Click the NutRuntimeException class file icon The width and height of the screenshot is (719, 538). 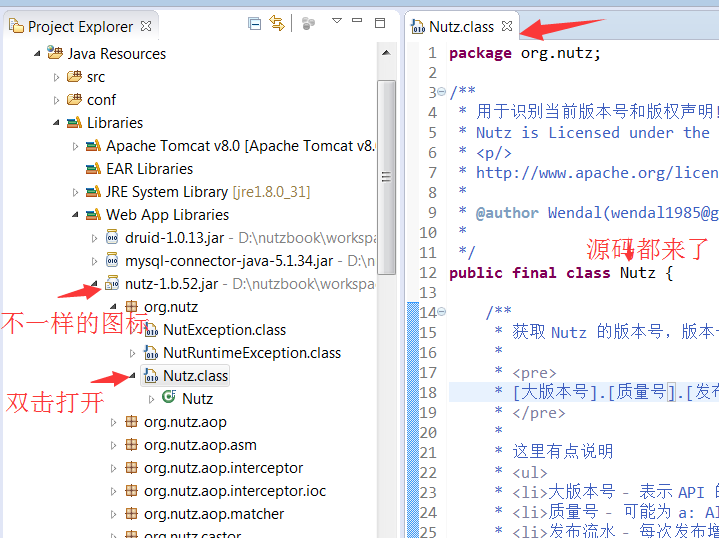[151, 352]
